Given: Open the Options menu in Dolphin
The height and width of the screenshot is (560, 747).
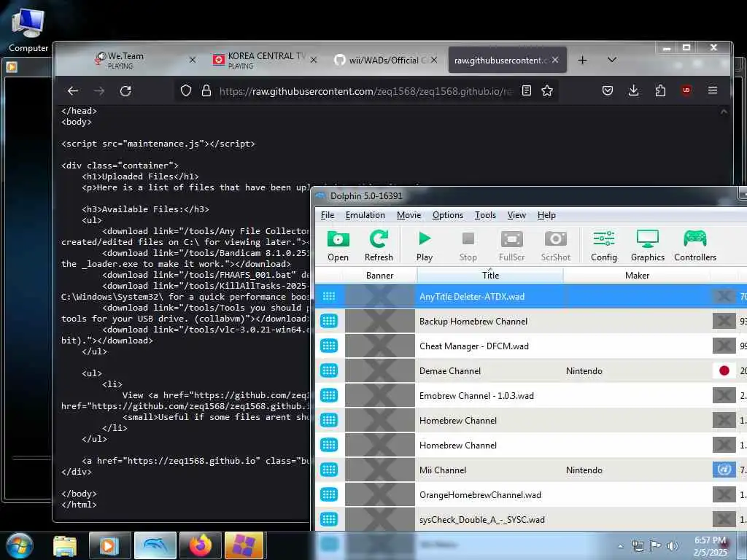Looking at the screenshot, I should click(447, 215).
